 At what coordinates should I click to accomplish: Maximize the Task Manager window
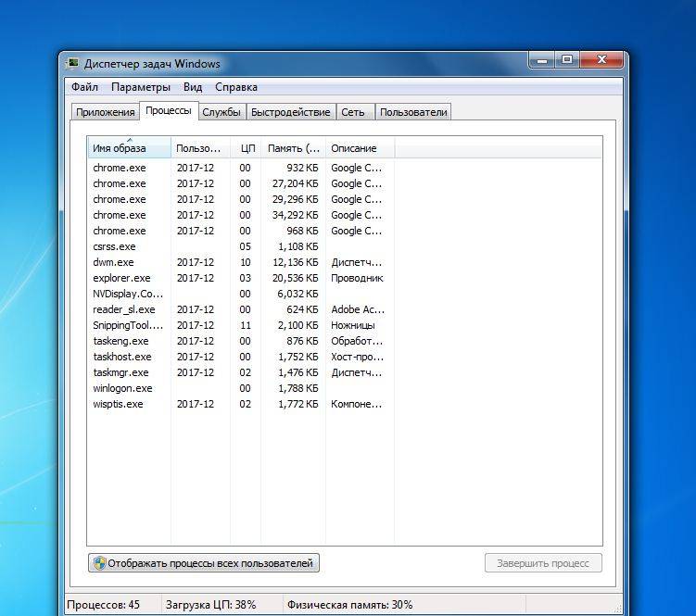[x=566, y=60]
